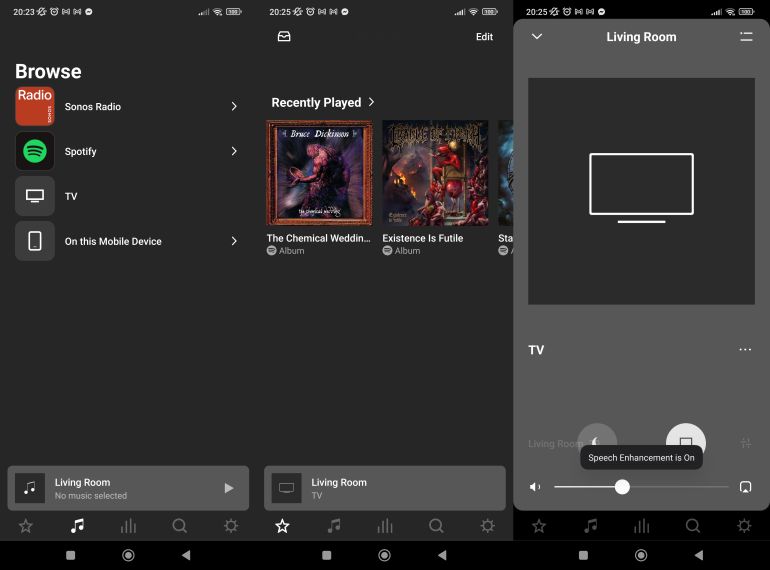The image size is (770, 570).
Task: Open Settings gear below now playing panel
Action: 744,526
